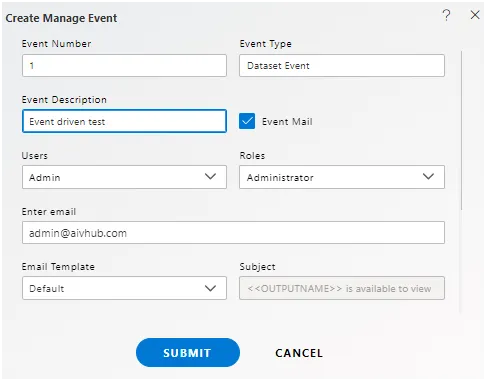Click the Event Type field showing Dataset Event
486x381 pixels.
342,66
